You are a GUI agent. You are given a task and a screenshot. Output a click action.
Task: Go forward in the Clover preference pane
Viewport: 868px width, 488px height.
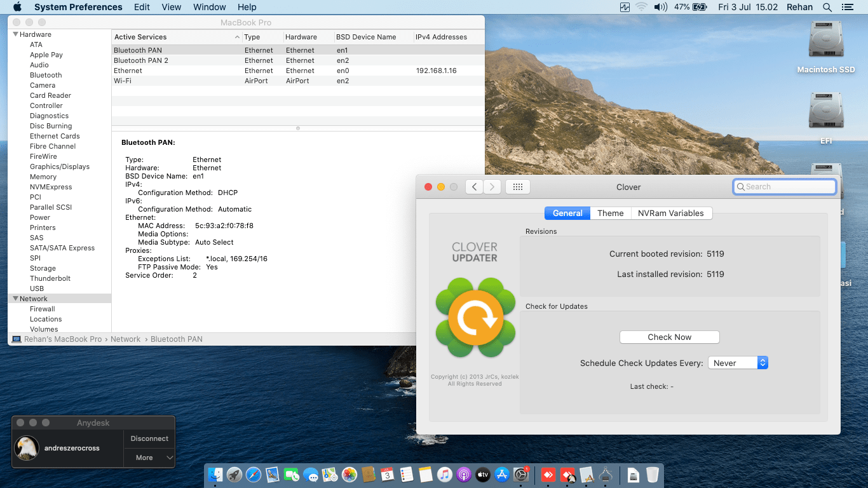point(492,187)
